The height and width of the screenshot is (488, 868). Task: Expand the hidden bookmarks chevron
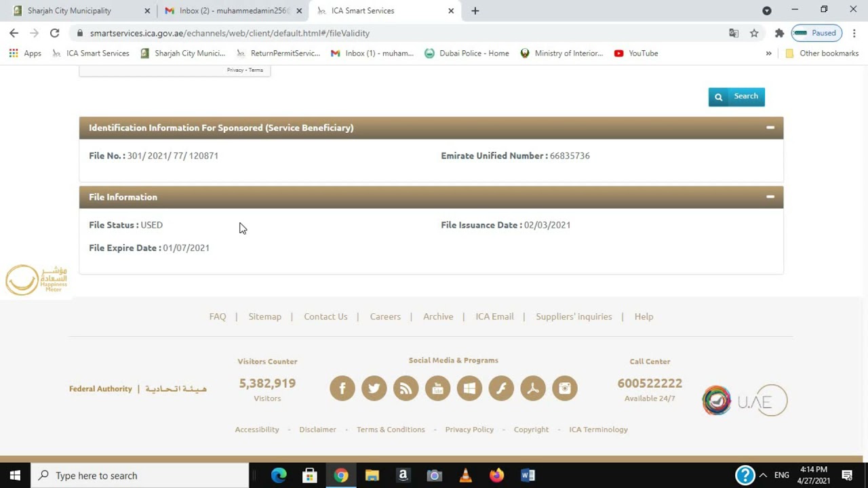(x=768, y=54)
